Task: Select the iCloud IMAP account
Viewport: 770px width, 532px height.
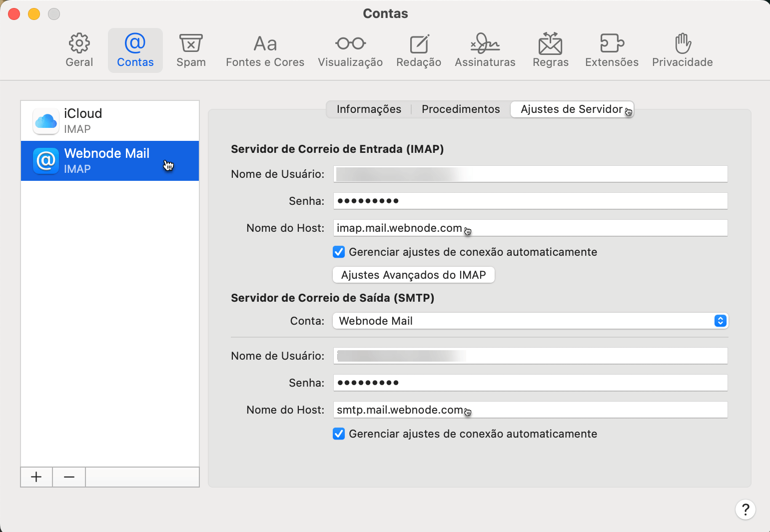Action: point(110,121)
